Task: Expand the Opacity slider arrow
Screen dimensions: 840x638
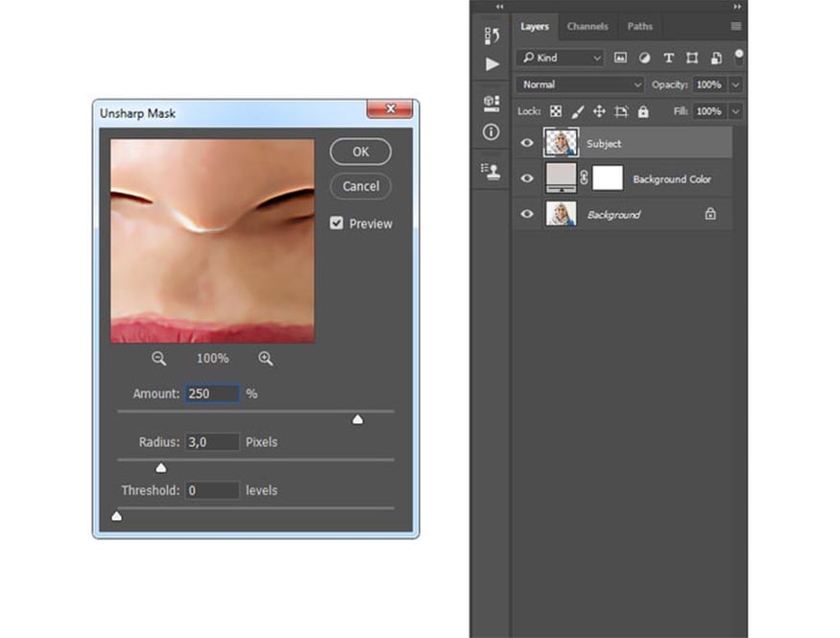Action: click(x=736, y=84)
